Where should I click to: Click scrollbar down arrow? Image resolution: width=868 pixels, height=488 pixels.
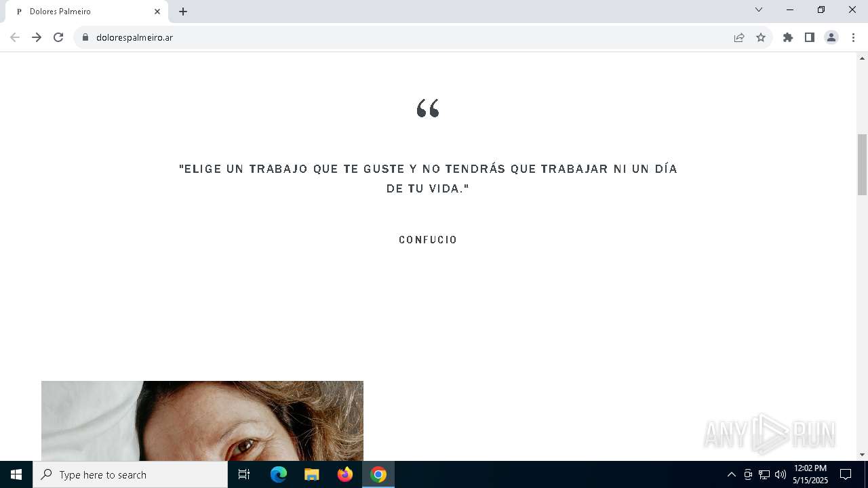[863, 455]
